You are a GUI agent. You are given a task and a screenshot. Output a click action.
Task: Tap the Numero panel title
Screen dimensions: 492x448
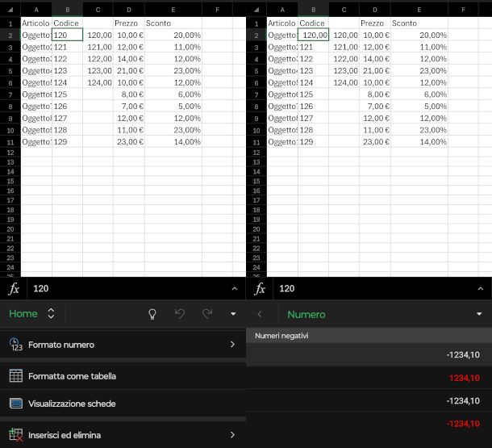306,314
